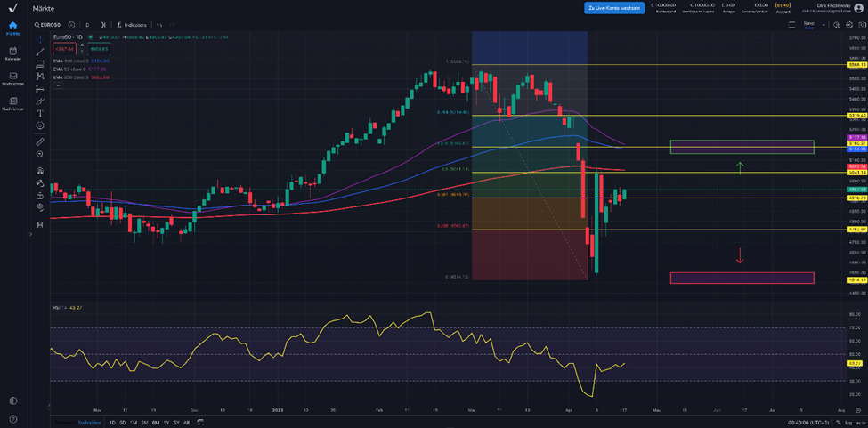
Task: Select the All time range
Action: pos(186,423)
